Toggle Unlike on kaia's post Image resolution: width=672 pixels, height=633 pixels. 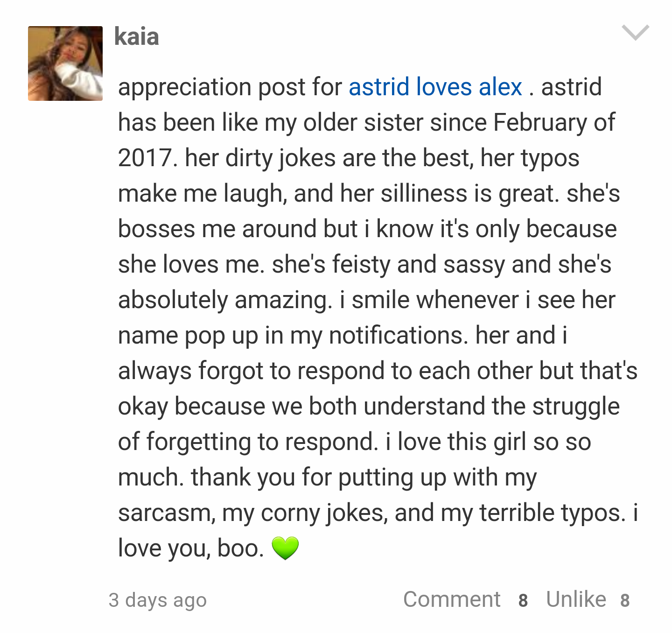coord(576,599)
